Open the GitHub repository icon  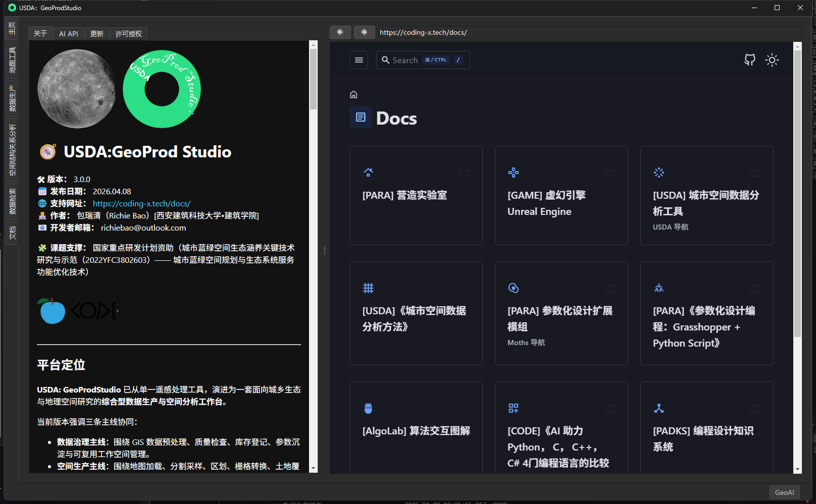pos(750,60)
